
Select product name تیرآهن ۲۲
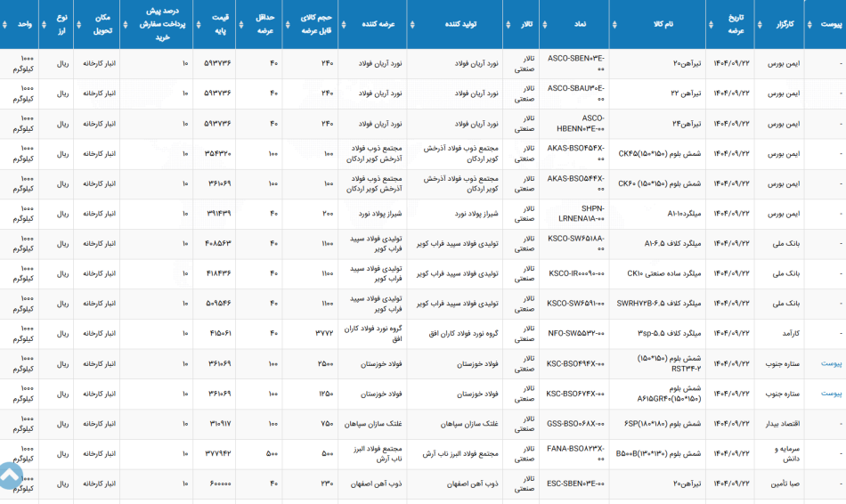[686, 93]
